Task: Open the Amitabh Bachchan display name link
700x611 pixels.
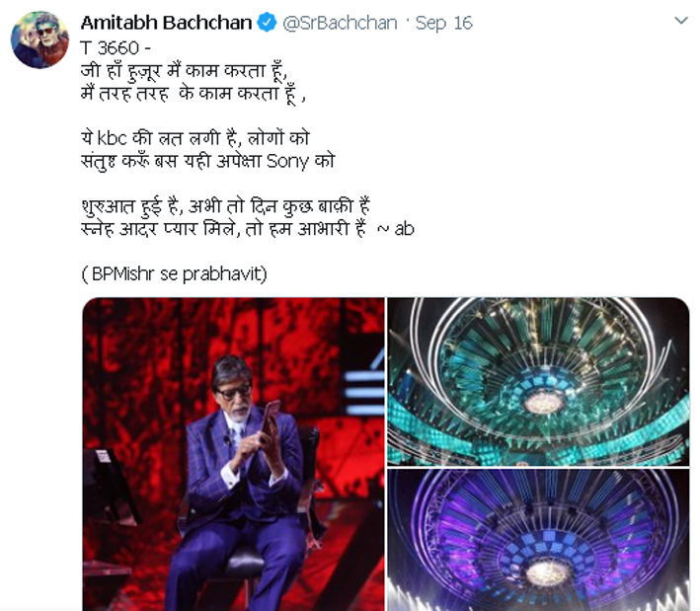Action: coord(166,23)
